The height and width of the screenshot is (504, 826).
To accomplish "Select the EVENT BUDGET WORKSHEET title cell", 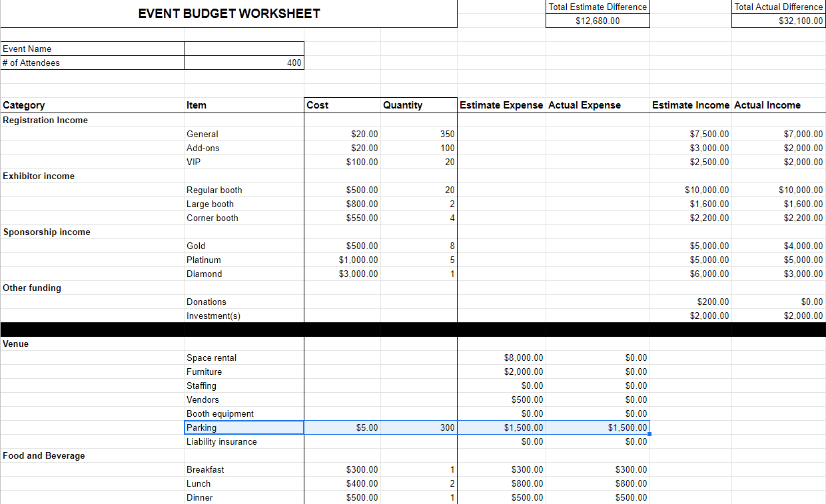I will (228, 13).
